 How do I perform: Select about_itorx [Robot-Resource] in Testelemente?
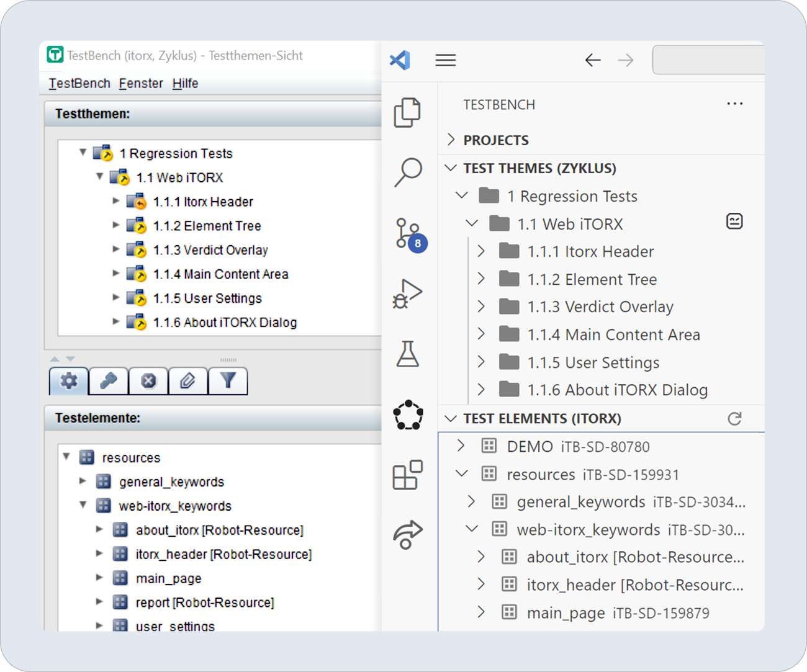pyautogui.click(x=220, y=530)
